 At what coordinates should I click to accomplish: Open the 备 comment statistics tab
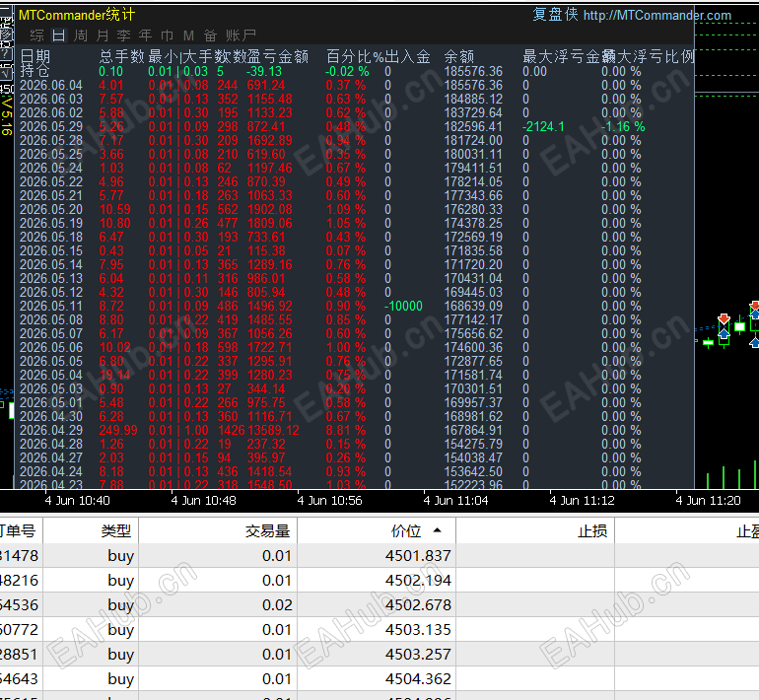click(210, 35)
